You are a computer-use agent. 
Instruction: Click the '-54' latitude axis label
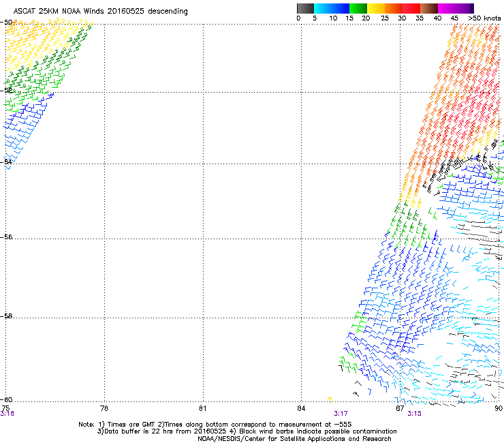point(6,162)
